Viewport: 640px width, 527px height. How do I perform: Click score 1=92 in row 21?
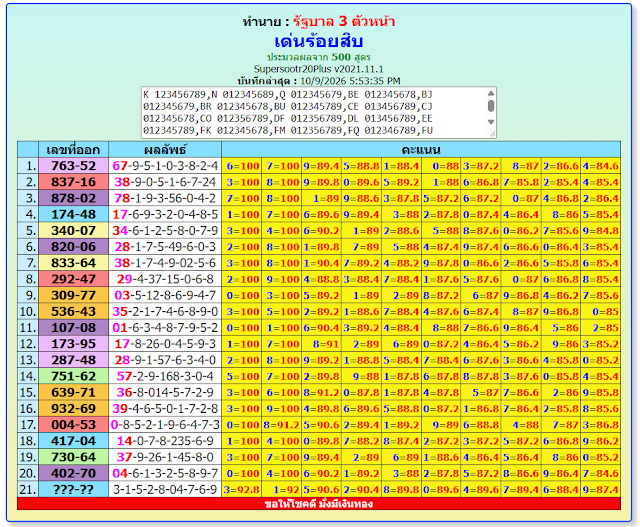282,489
